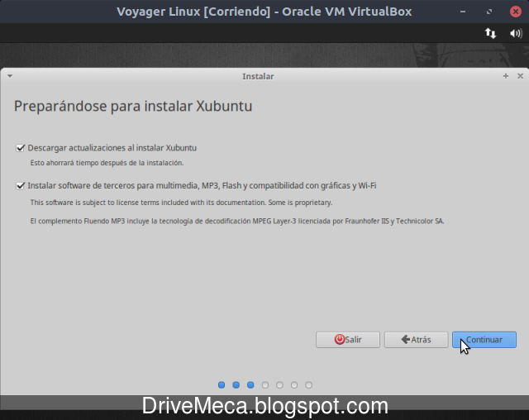Click the 'El complemento Fluendo MP3' license text
This screenshot has height=420, width=529.
coord(237,221)
